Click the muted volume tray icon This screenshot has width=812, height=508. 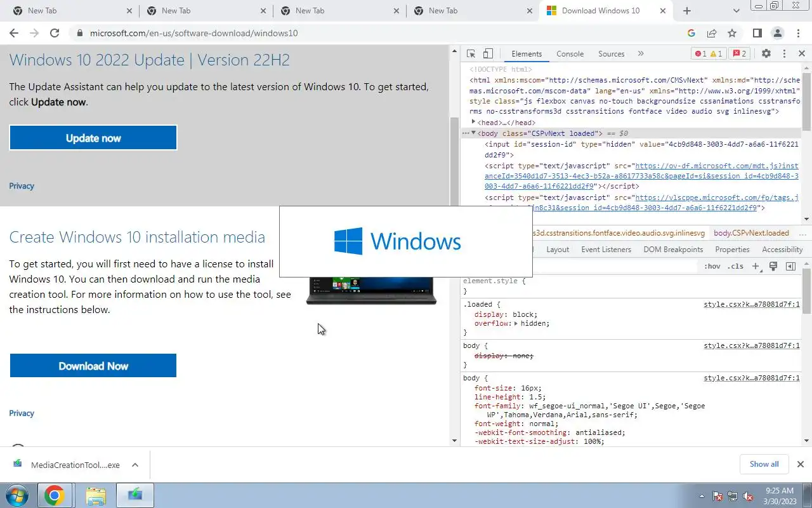[748, 496]
